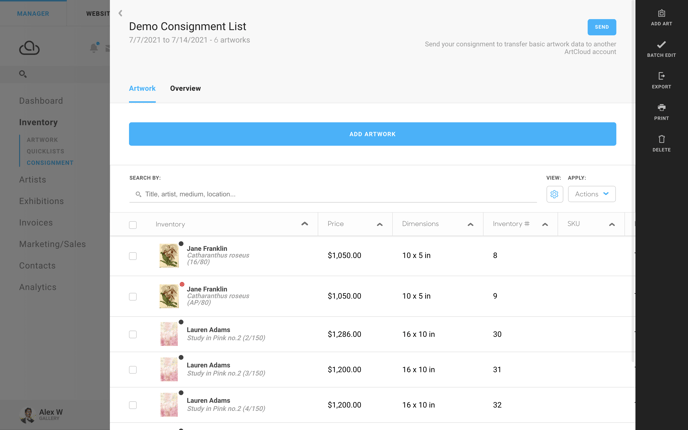Click the Add Artwork button
The height and width of the screenshot is (430, 688).
tap(372, 134)
